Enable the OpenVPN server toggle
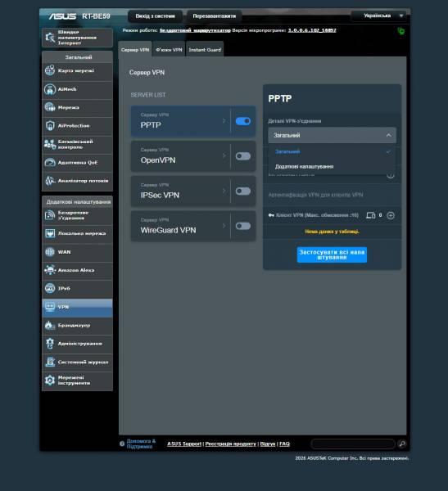 (x=243, y=156)
